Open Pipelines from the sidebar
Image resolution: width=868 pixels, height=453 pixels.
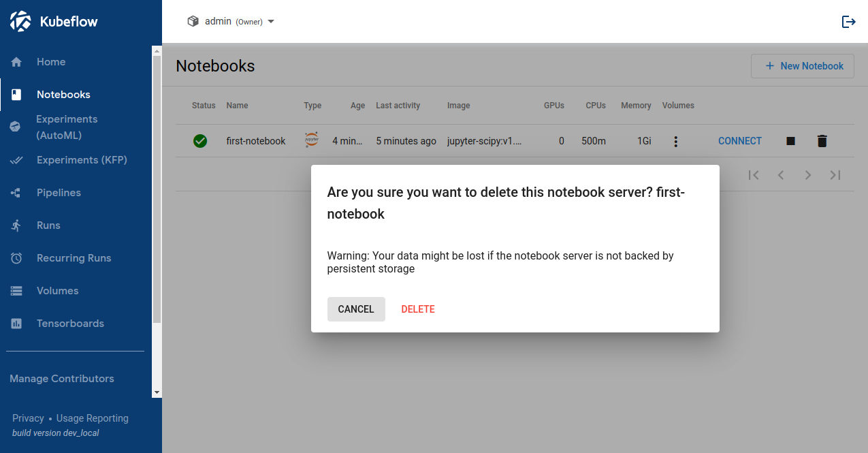[59, 193]
